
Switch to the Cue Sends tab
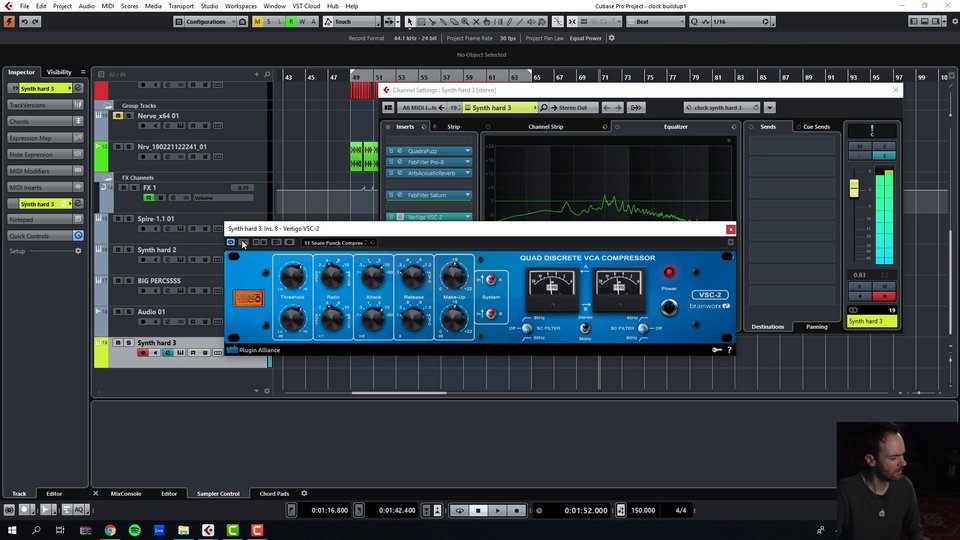click(x=816, y=127)
